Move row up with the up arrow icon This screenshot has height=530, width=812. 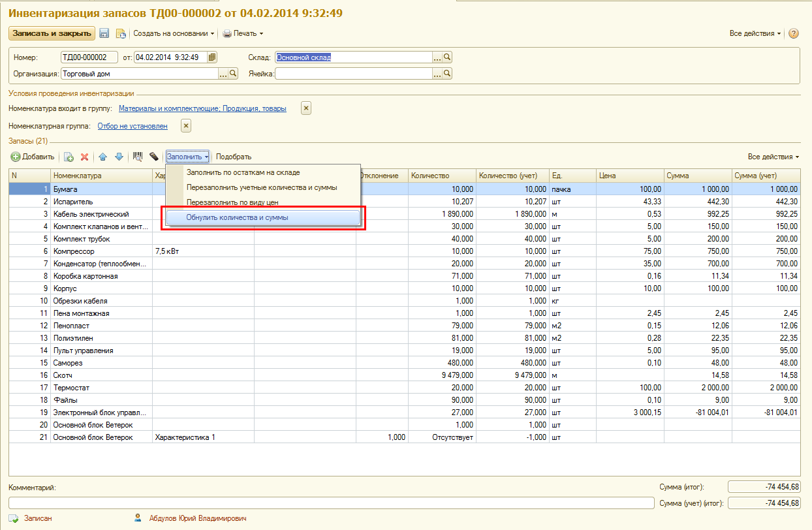[103, 157]
